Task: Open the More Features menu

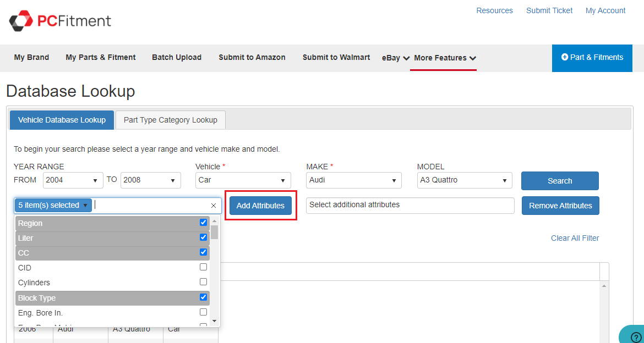Action: 445,58
